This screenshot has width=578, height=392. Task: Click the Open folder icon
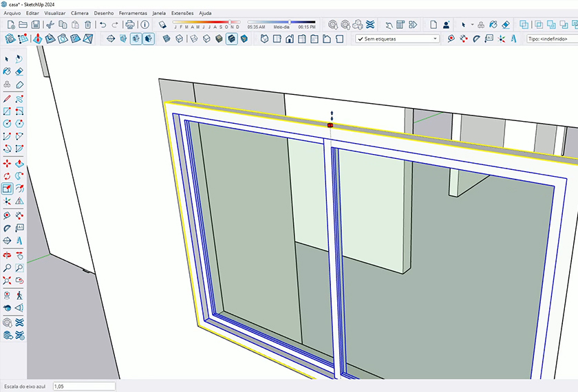click(x=23, y=25)
